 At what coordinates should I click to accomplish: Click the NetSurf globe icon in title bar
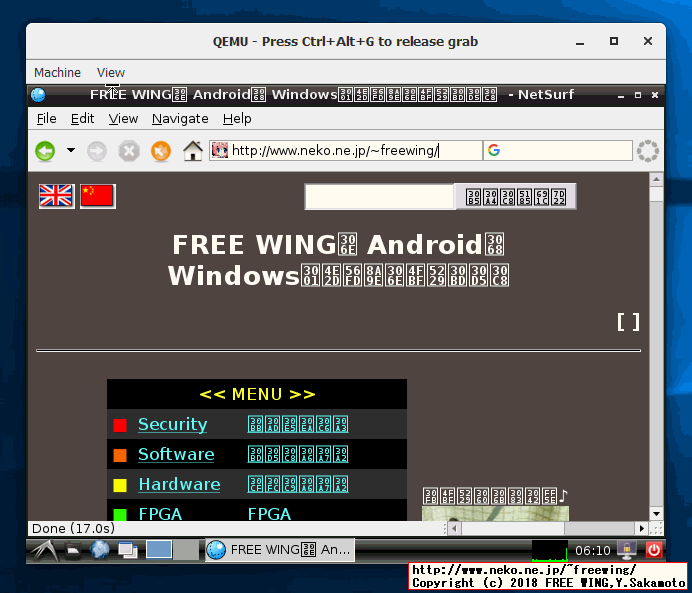pos(38,95)
